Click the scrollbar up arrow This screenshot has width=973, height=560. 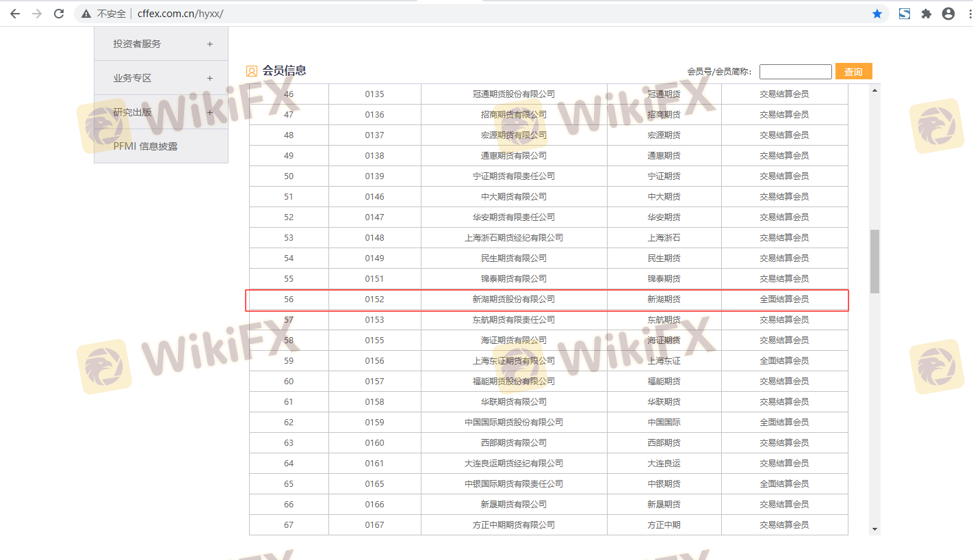874,90
